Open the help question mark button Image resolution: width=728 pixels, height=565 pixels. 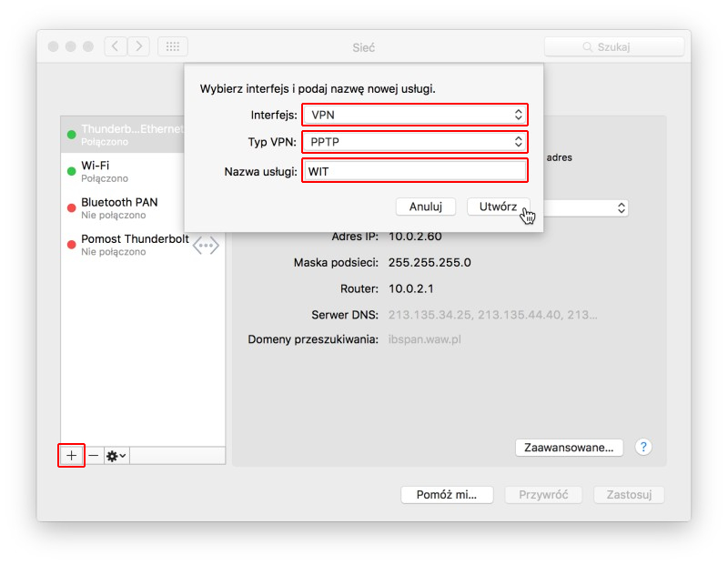point(643,447)
